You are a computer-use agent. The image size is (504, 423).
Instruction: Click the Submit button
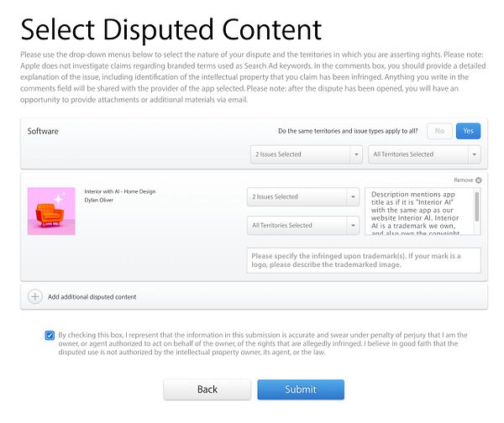pyautogui.click(x=301, y=389)
